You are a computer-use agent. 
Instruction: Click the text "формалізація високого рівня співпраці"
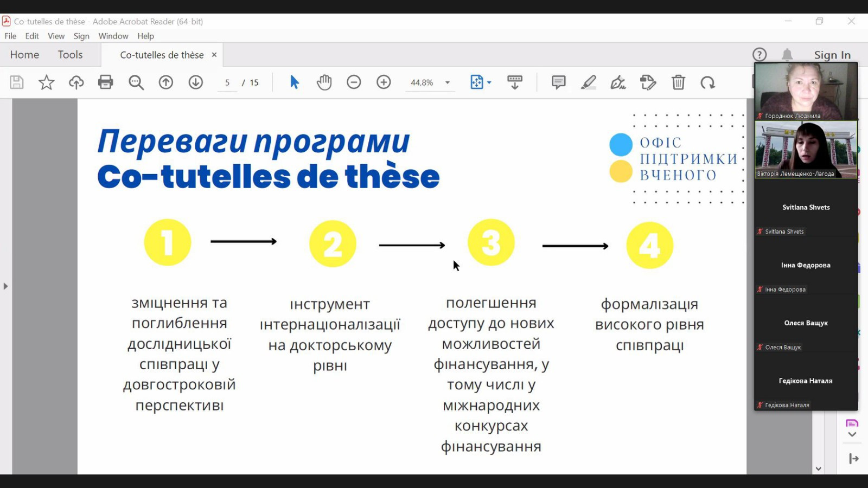coord(649,325)
